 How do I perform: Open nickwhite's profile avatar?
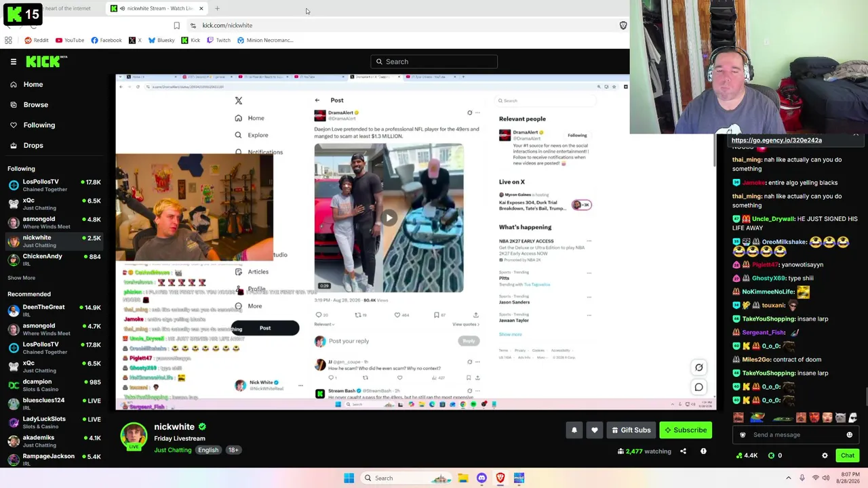134,436
